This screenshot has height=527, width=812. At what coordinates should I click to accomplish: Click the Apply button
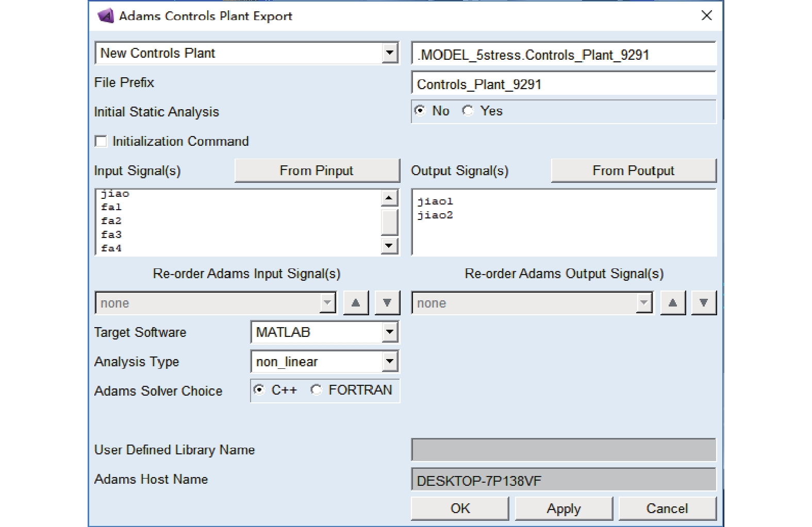[x=564, y=508]
